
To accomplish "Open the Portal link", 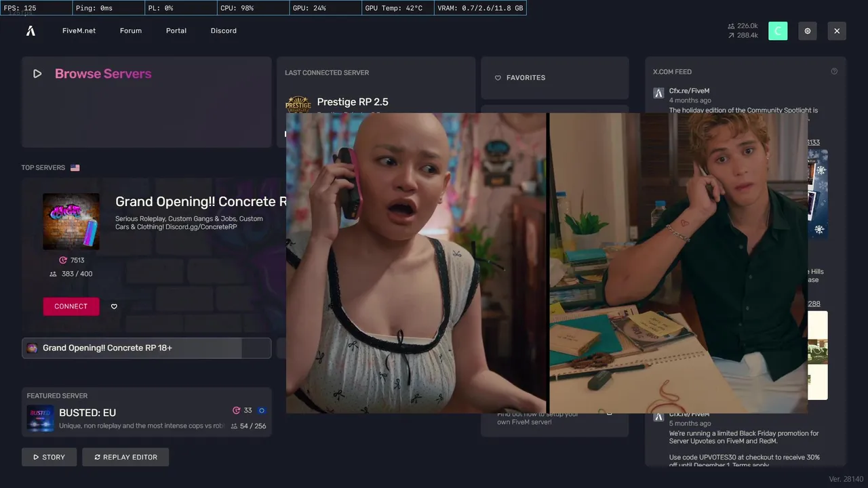I will 176,30.
